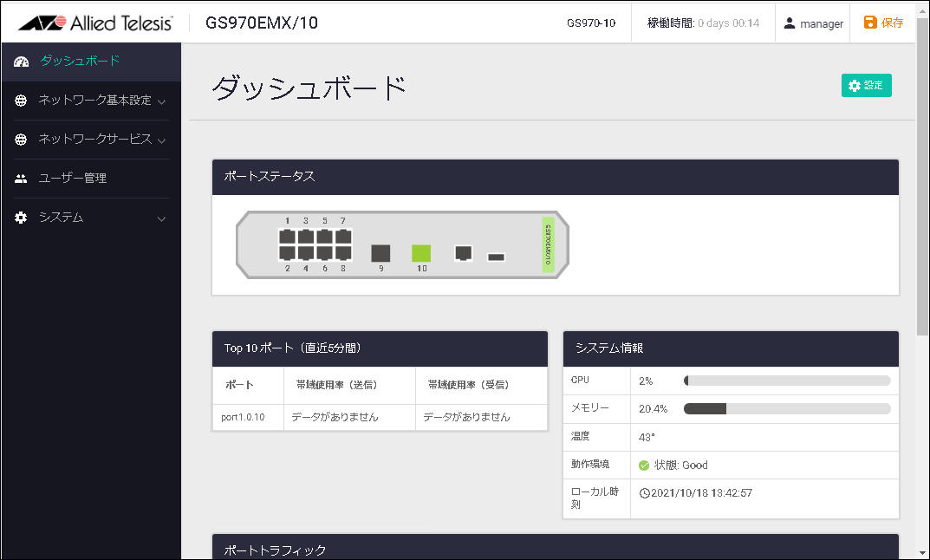Open the ダッシュボード menu item
The height and width of the screenshot is (560, 930).
point(80,61)
